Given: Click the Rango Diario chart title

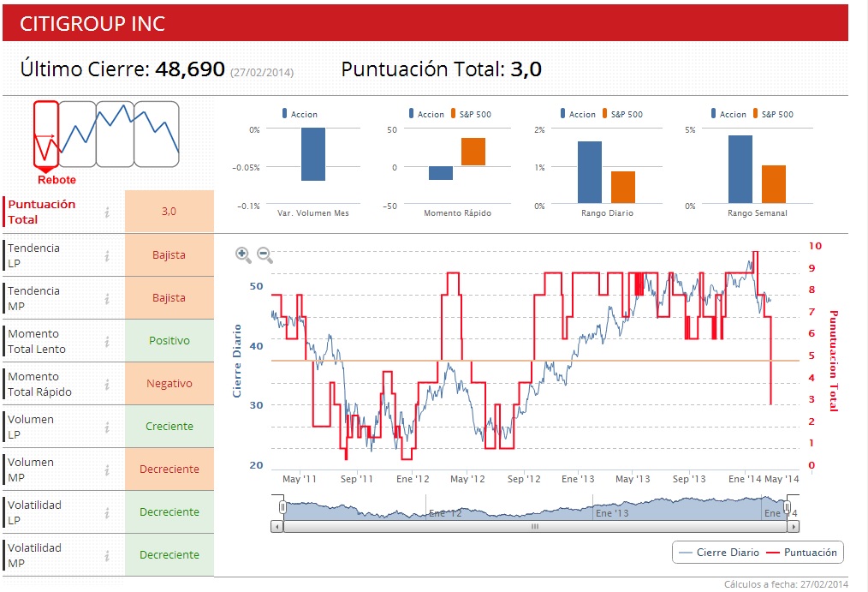Looking at the screenshot, I should pos(607,213).
